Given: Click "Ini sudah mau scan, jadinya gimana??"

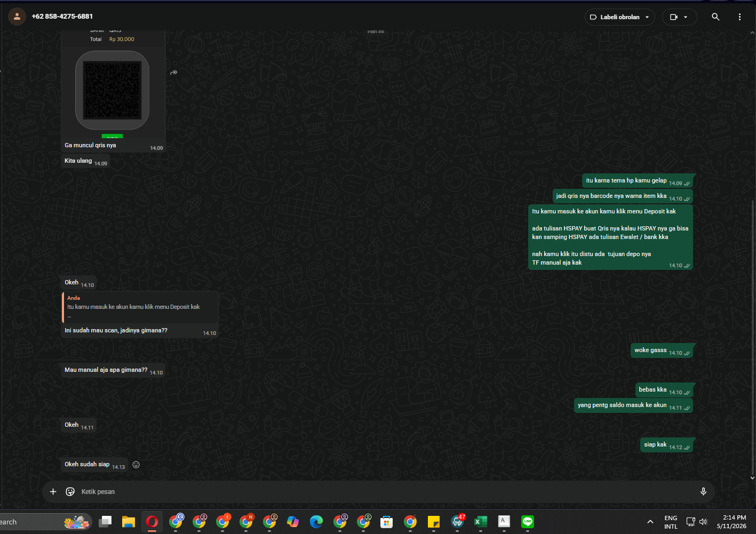Looking at the screenshot, I should (x=116, y=331).
